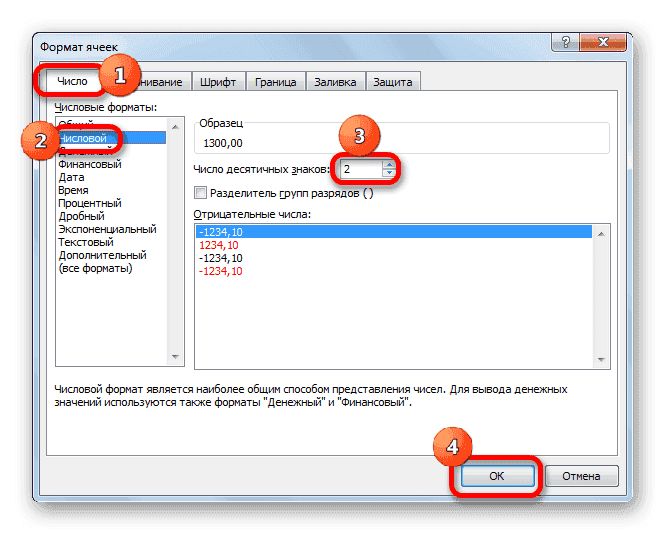Select the Процентный format
The width and height of the screenshot is (666, 535).
[112, 203]
